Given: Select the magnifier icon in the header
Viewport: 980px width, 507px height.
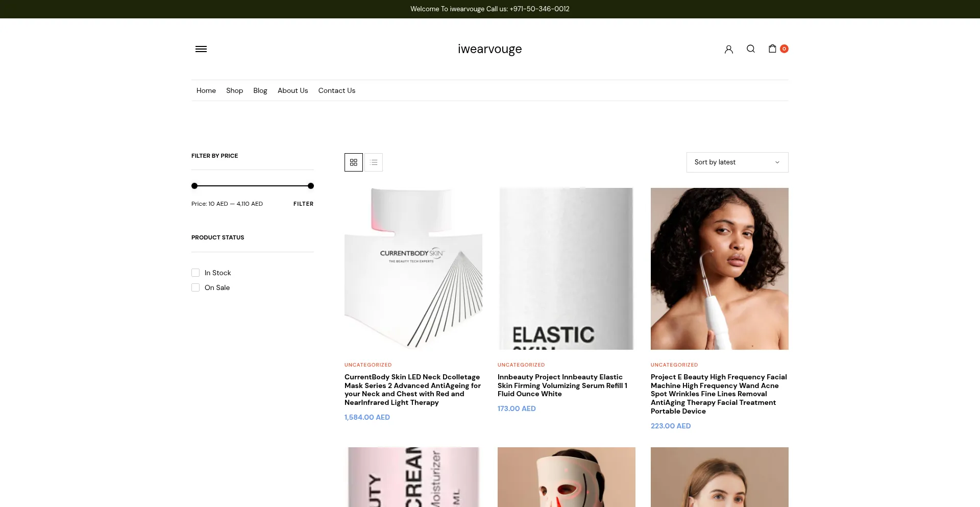Looking at the screenshot, I should click(750, 49).
